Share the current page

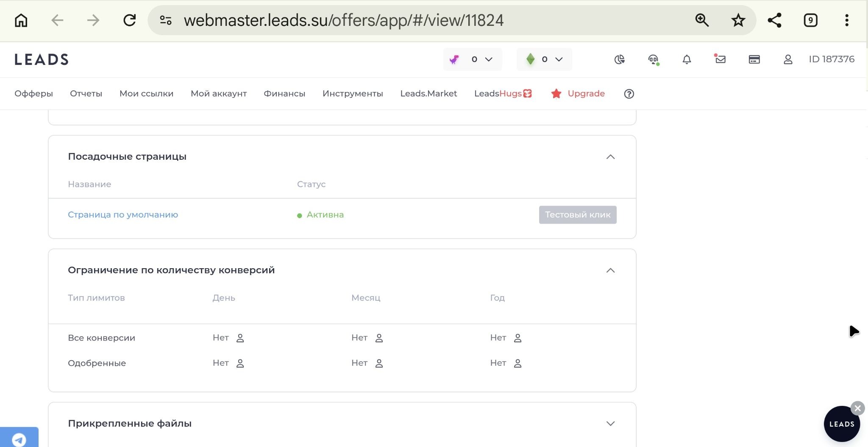coord(775,20)
